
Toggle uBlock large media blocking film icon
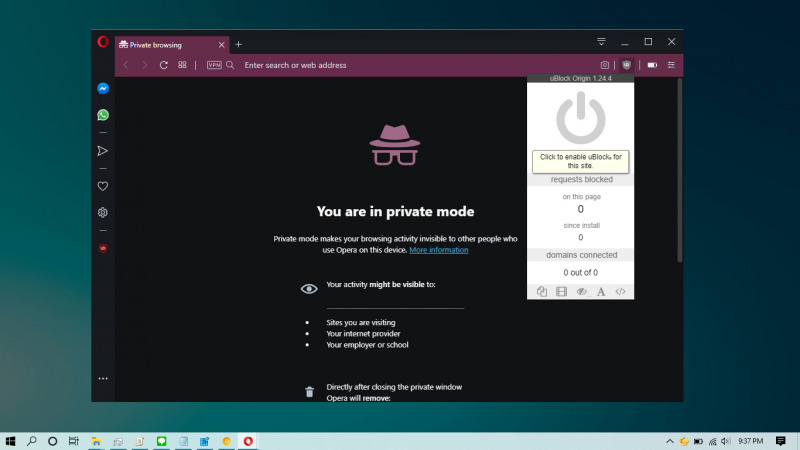(x=562, y=291)
